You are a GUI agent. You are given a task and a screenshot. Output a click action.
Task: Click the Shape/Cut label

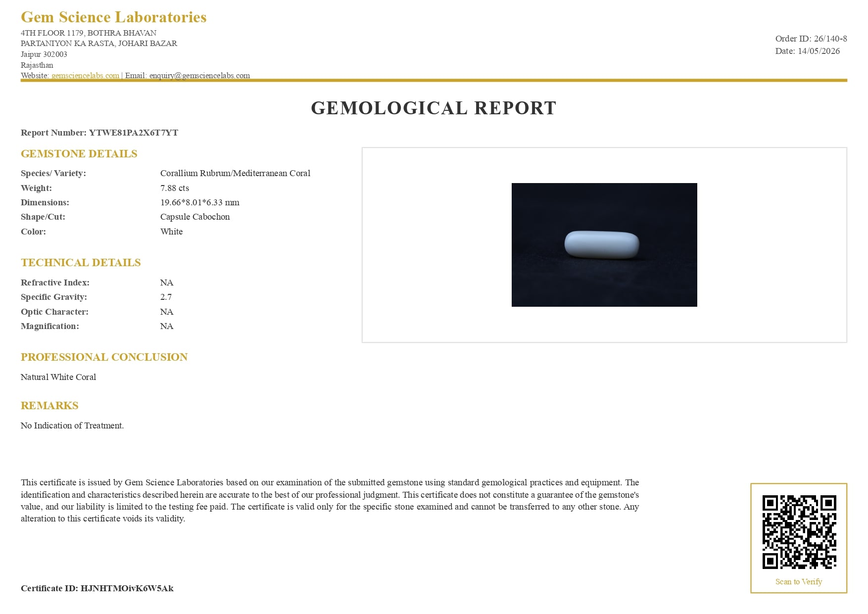coord(43,217)
